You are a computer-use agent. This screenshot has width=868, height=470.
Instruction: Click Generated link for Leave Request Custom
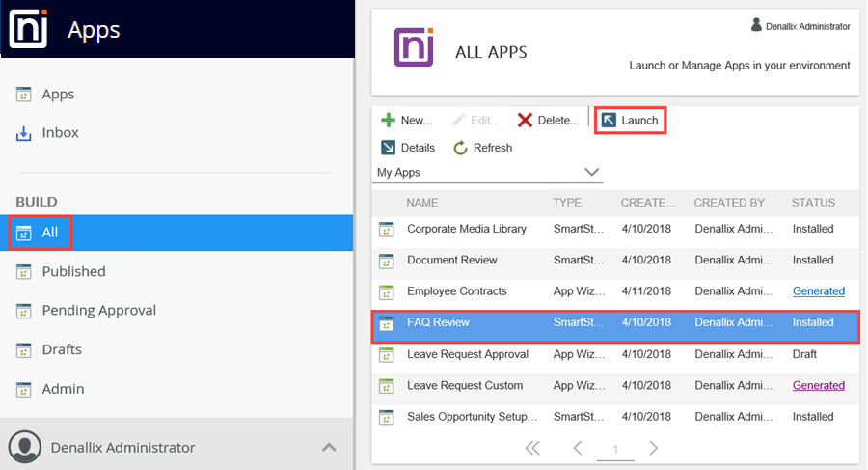pos(818,385)
